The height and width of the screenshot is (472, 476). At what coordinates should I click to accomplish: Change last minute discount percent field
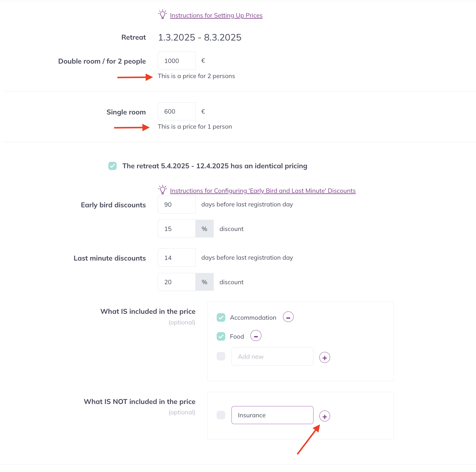(177, 282)
